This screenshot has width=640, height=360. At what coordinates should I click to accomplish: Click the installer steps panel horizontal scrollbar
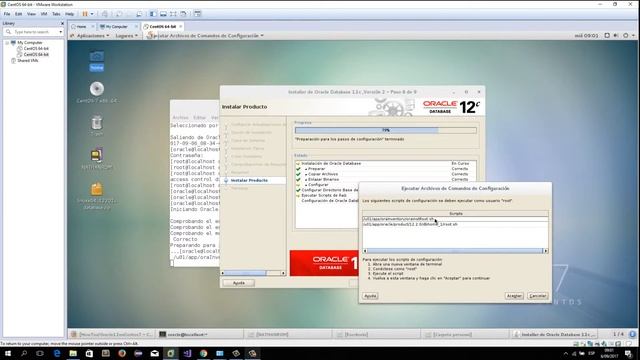click(253, 273)
